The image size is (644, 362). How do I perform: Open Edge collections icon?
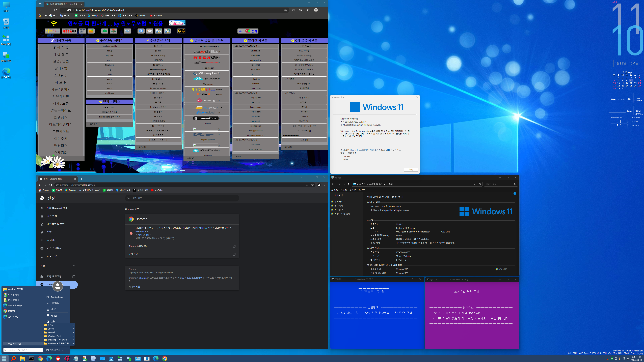tap(301, 10)
